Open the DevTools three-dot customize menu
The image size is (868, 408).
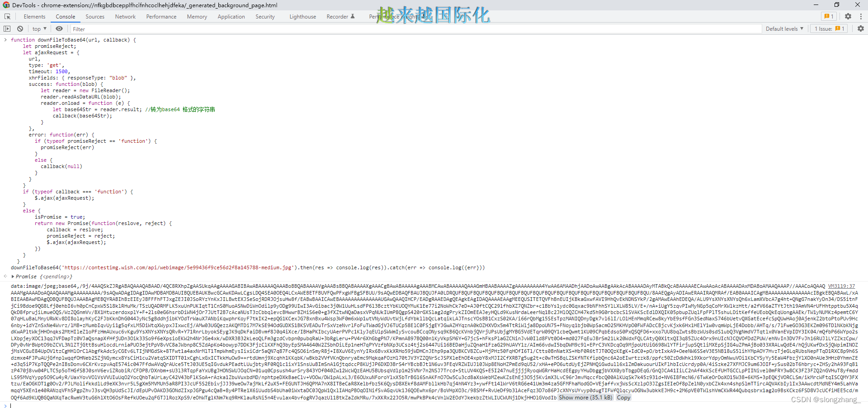click(861, 16)
